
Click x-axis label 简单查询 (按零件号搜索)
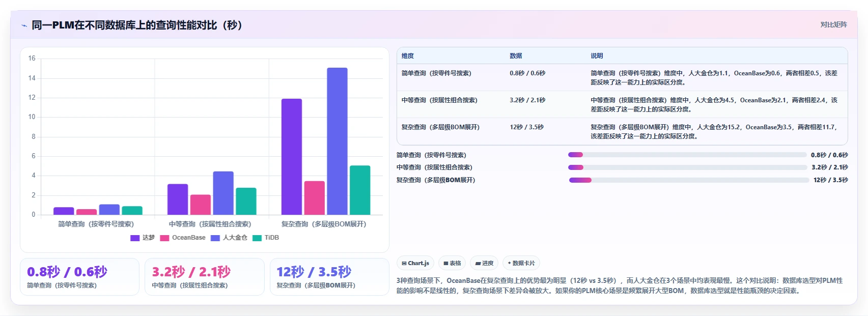96,224
